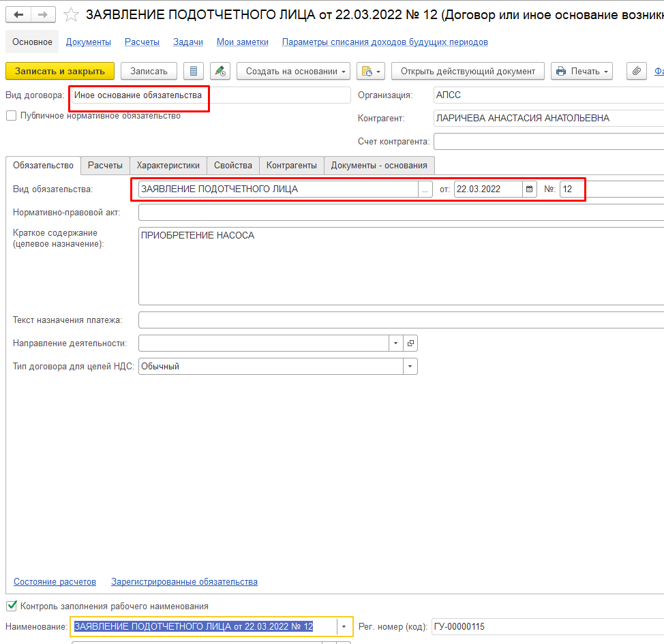664x644 pixels.
Task: Open the Документы - основания tab
Action: click(x=379, y=165)
